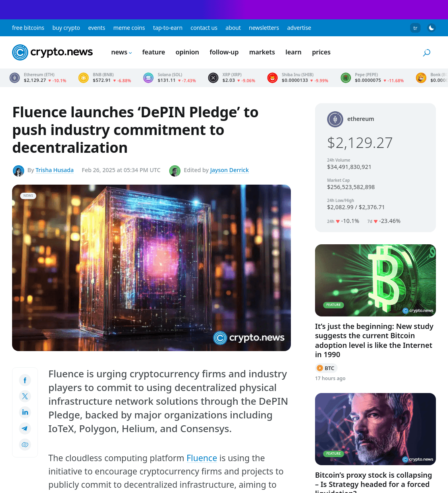This screenshot has height=493, width=448.
Task: Open editor Jayson Derrick's profile link
Action: (230, 170)
